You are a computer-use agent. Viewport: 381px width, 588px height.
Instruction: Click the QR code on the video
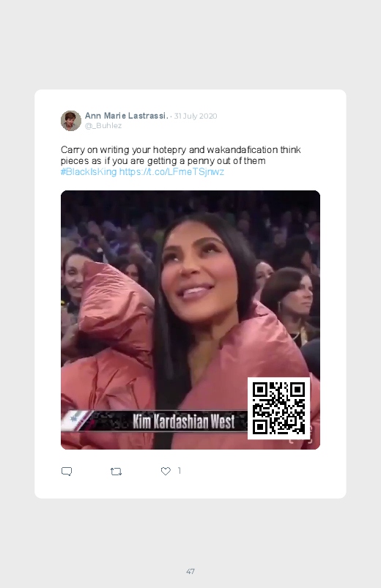pyautogui.click(x=278, y=408)
